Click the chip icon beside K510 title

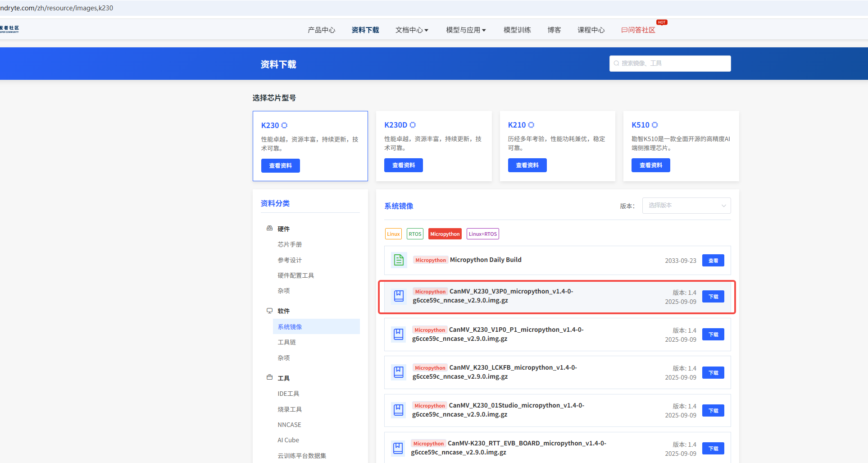pyautogui.click(x=655, y=125)
